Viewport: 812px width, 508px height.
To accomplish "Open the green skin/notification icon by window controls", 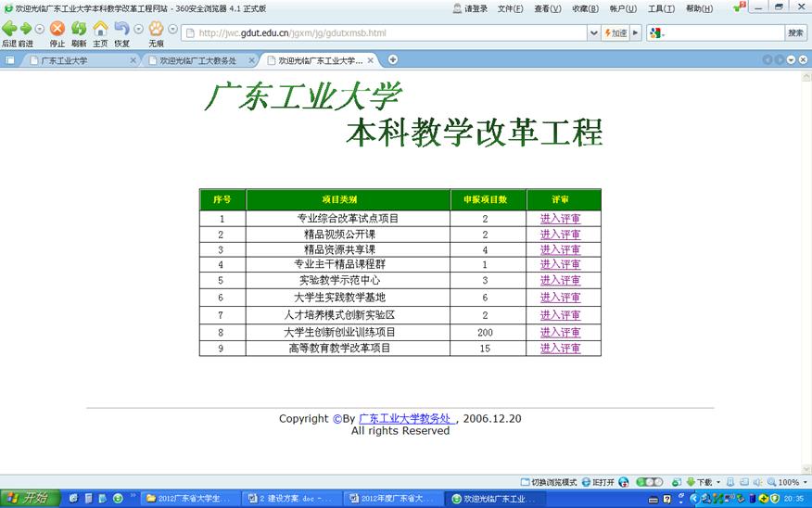I will (x=740, y=6).
